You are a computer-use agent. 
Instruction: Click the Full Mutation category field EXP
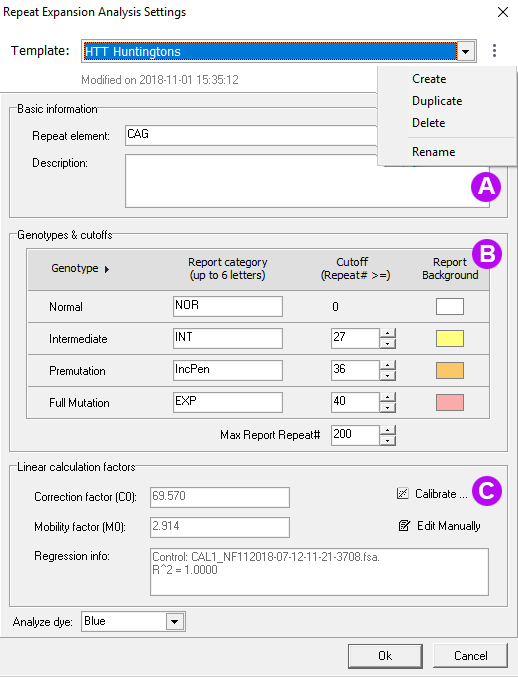pos(228,402)
